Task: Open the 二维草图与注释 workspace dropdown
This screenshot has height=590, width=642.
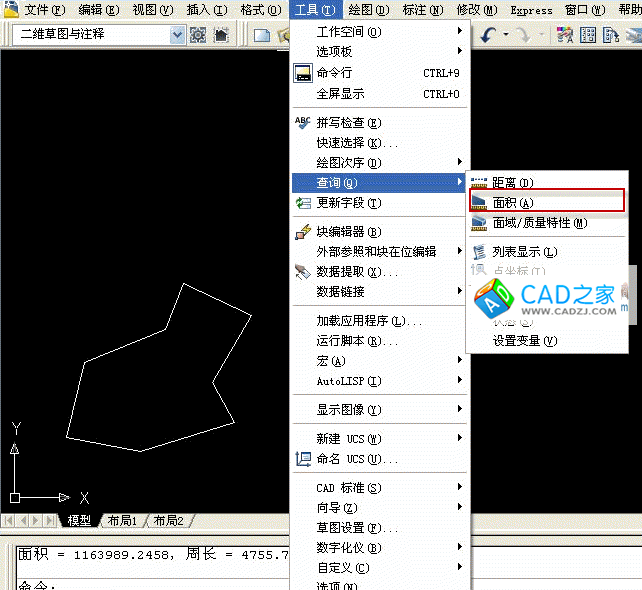Action: [177, 35]
